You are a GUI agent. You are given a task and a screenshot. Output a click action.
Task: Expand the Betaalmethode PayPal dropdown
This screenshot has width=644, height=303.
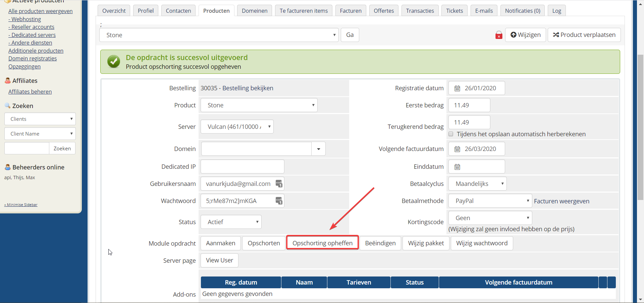pyautogui.click(x=490, y=201)
